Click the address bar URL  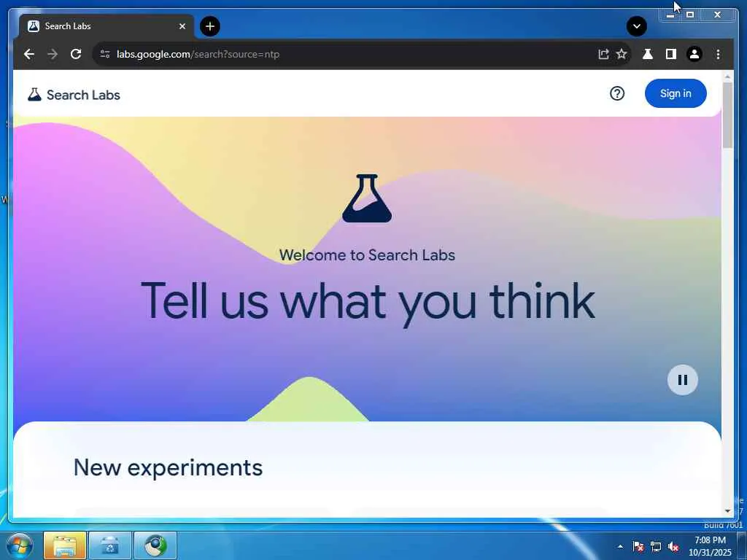point(198,54)
